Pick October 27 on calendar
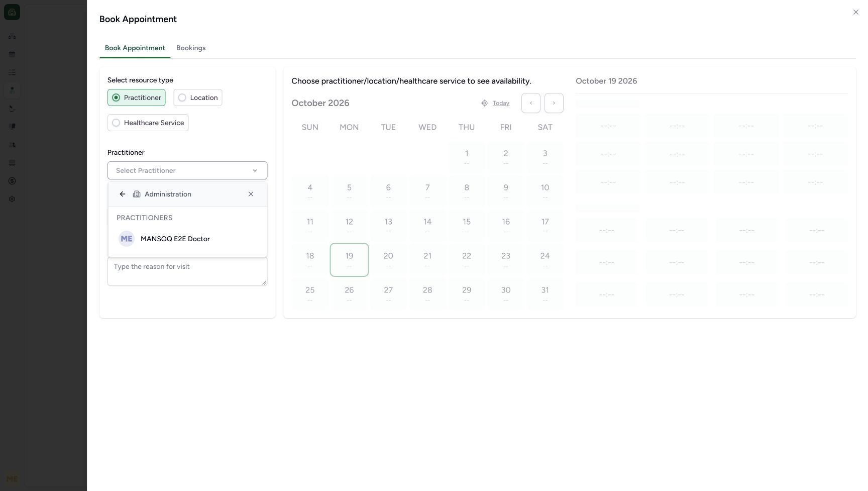 point(388,294)
